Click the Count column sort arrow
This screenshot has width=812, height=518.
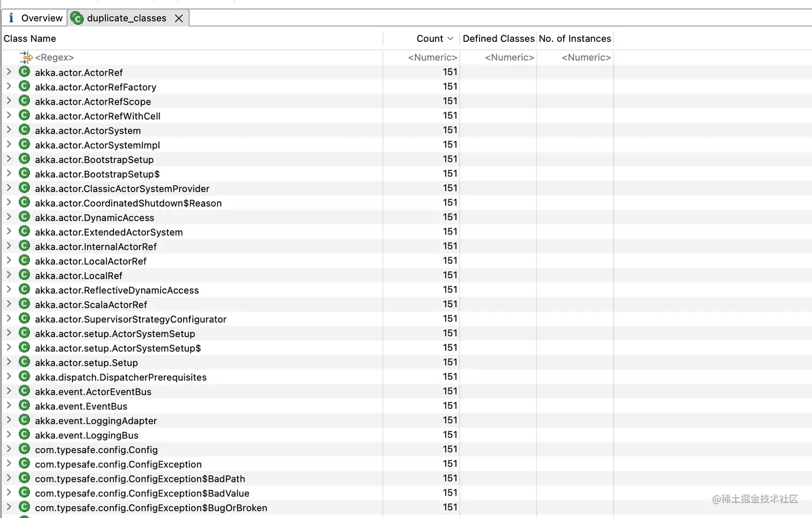(450, 39)
